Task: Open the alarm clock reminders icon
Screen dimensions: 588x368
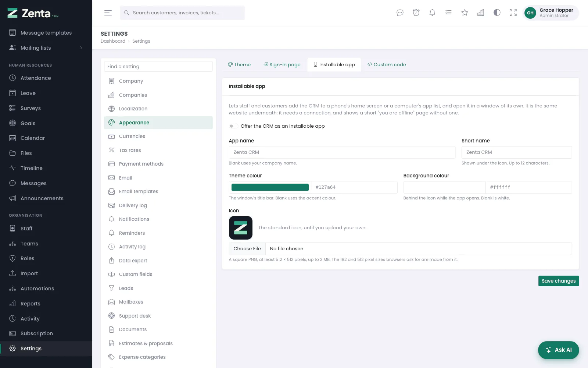Action: (x=416, y=13)
